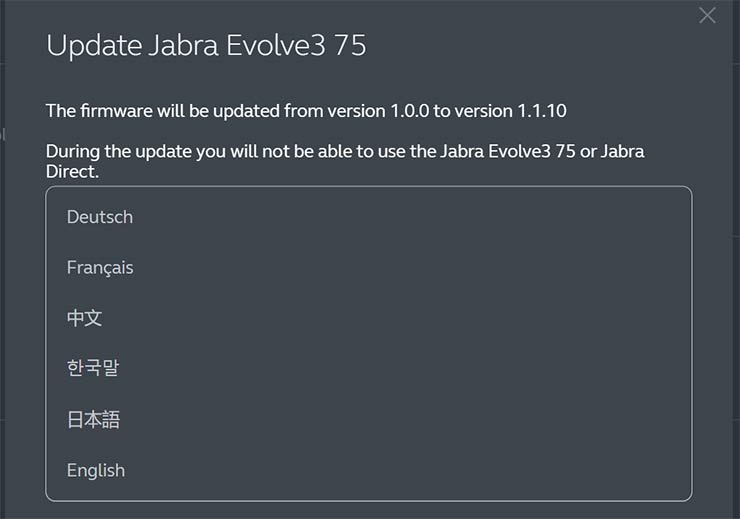
Task: Choose English in the language list
Action: coord(96,470)
